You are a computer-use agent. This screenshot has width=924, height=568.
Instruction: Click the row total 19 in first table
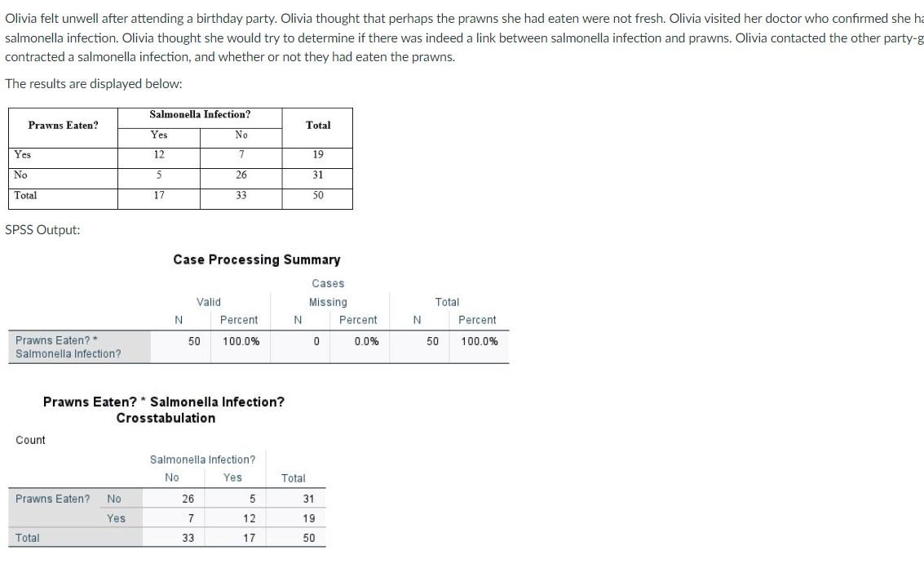tap(317, 154)
